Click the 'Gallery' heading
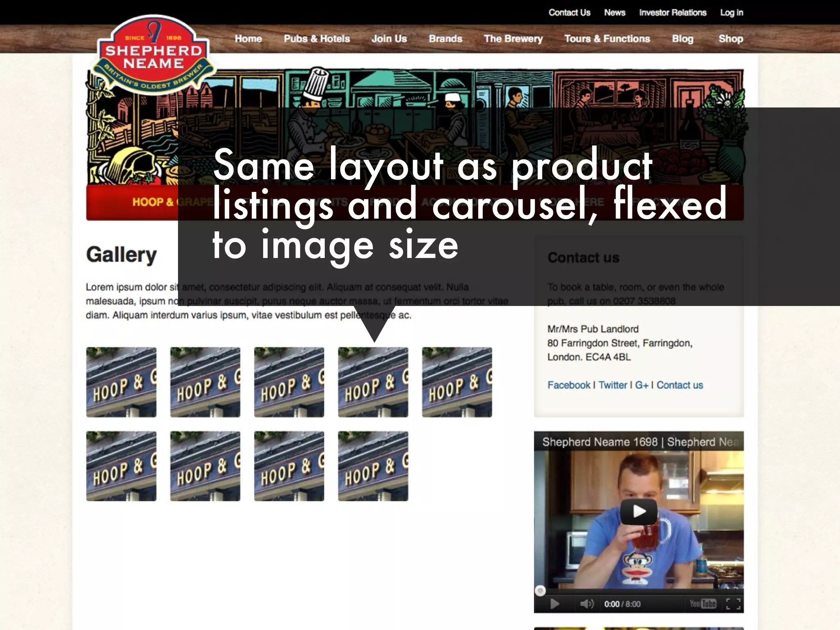 coord(121,255)
